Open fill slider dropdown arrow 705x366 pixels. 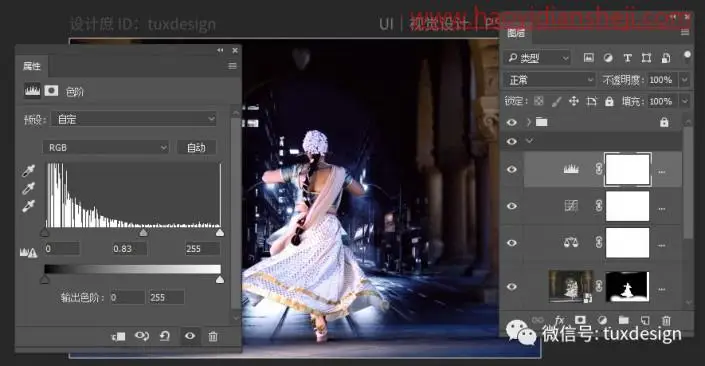(684, 101)
